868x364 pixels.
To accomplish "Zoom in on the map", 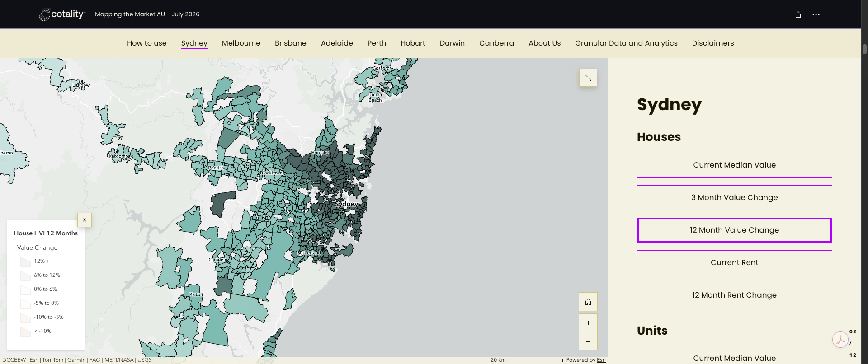I will [x=588, y=323].
